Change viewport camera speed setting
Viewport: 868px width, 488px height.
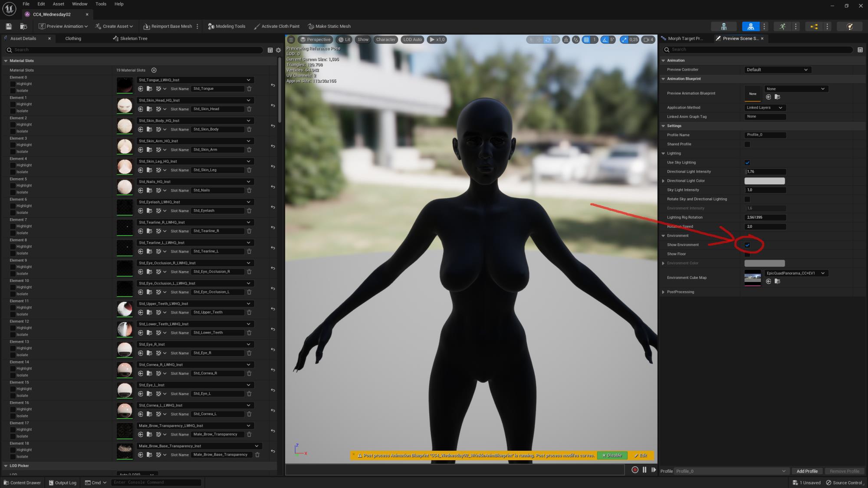tap(648, 39)
